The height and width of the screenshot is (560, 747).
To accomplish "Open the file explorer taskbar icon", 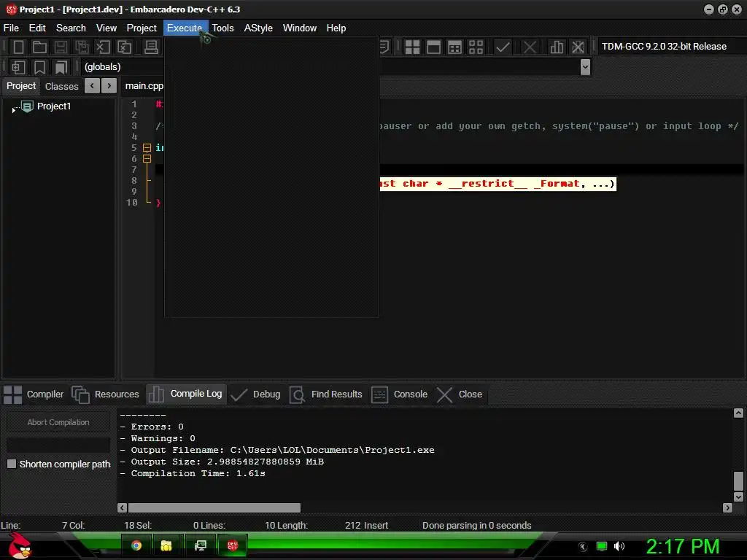I will (x=166, y=545).
